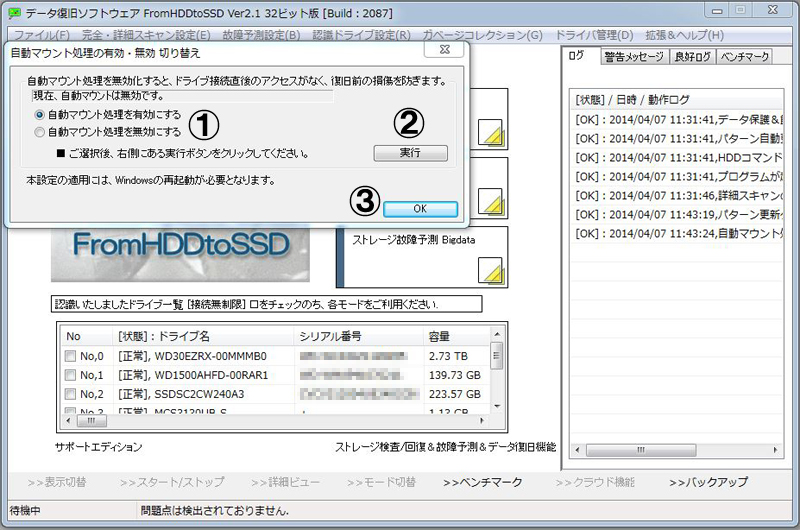Open 拡張&ヘルプ(H) menu
800x530 pixels.
[x=684, y=35]
